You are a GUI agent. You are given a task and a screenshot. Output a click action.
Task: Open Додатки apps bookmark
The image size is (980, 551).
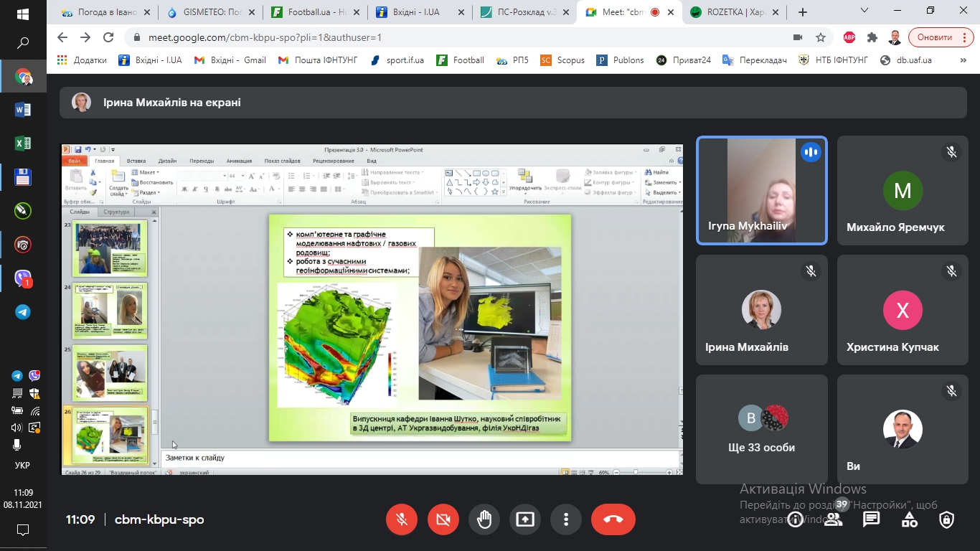(82, 60)
